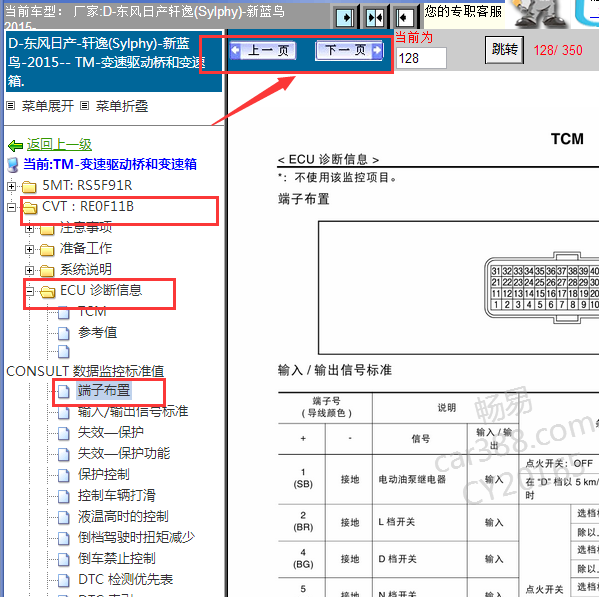
Task: Click the folder icon next to 5MT: RS5F91R
Action: coord(29,187)
